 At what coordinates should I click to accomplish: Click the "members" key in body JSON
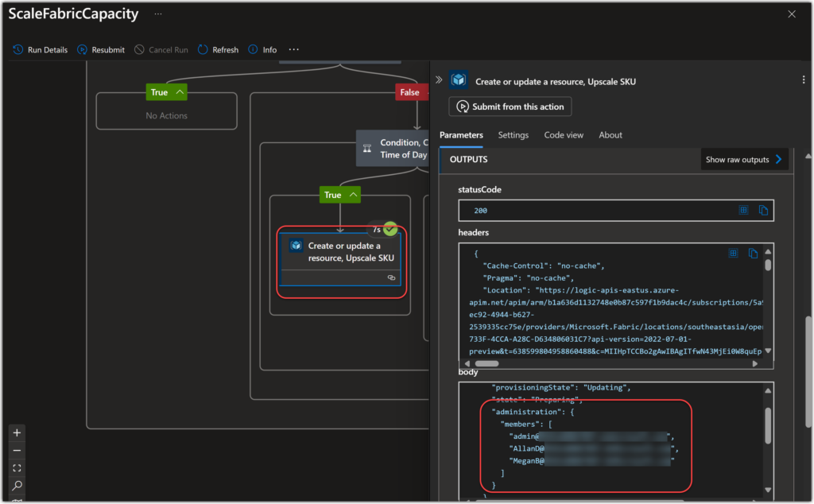coord(521,424)
